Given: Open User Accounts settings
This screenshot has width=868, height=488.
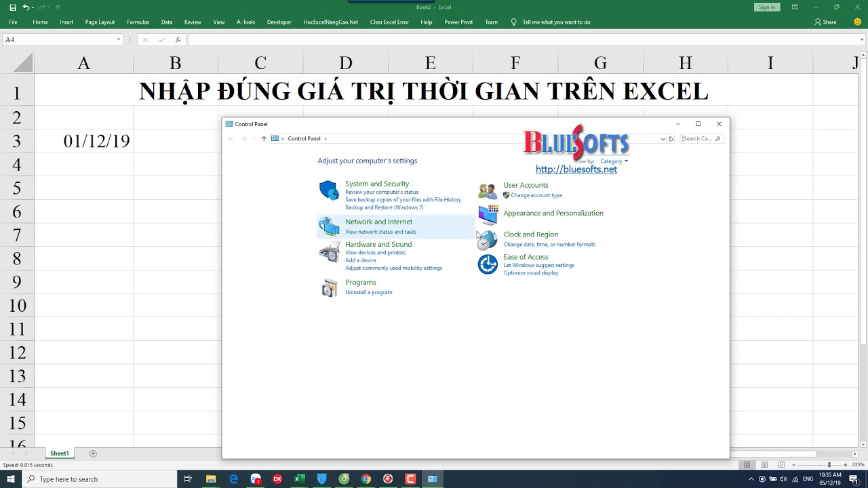Looking at the screenshot, I should [x=486, y=190].
